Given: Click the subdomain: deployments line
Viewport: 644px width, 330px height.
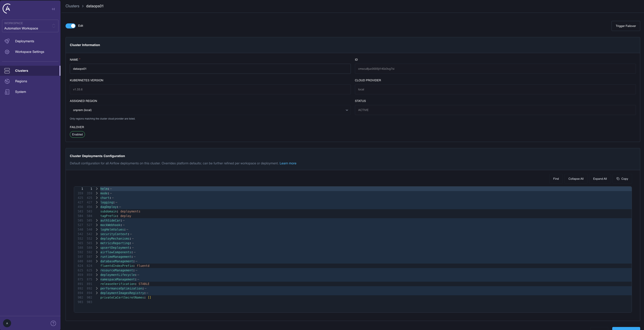Looking at the screenshot, I should point(120,211).
